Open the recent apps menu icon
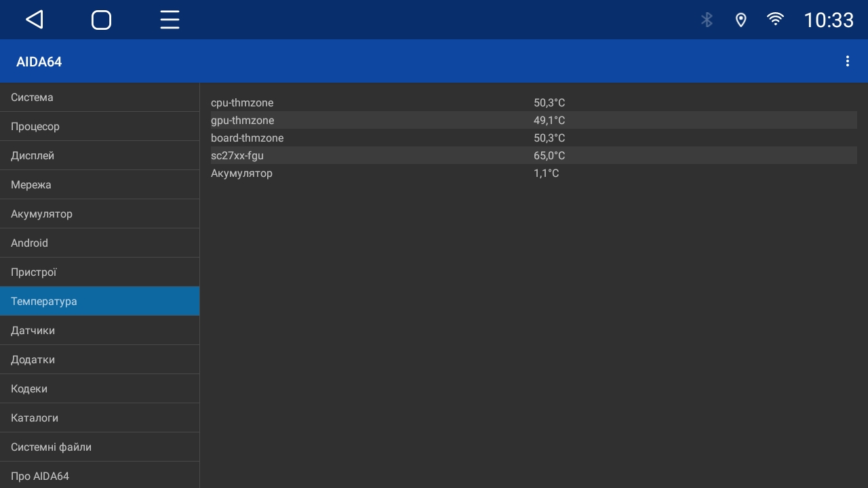This screenshot has height=488, width=868. click(x=170, y=20)
